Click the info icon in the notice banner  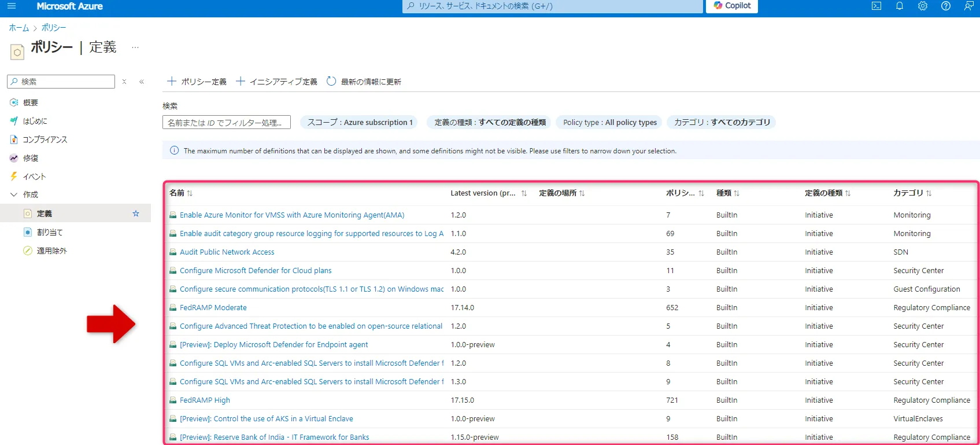[x=174, y=150]
